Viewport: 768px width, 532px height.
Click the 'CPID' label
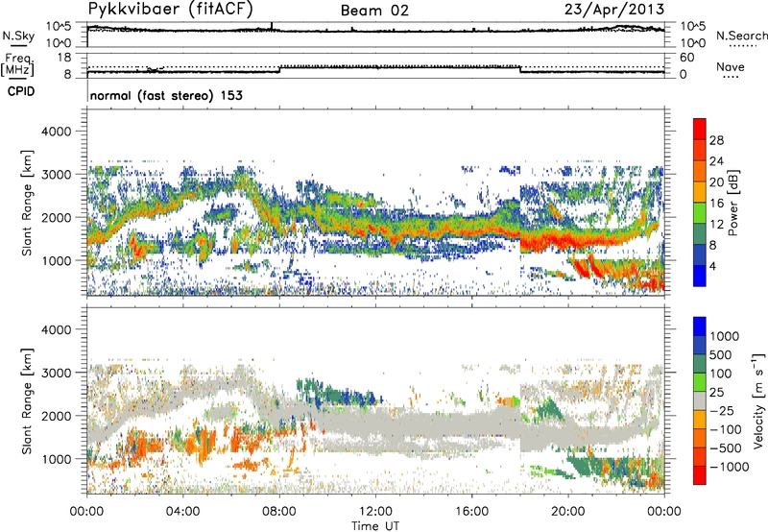(x=21, y=91)
